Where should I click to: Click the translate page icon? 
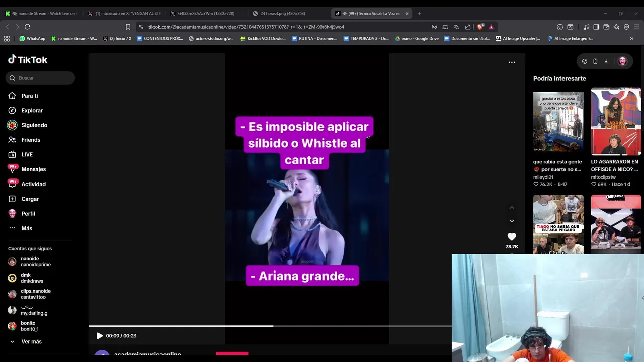[456, 27]
